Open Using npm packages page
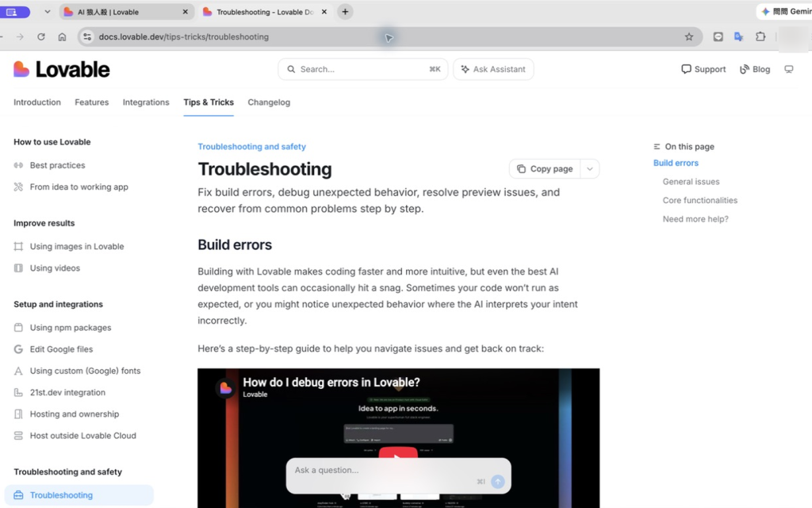 (71, 328)
